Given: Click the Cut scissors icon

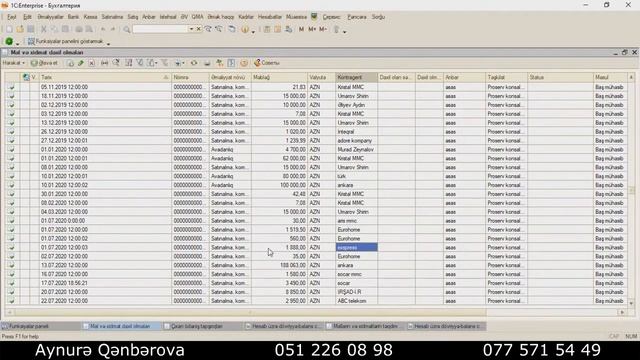Looking at the screenshot, I should click(43, 29).
